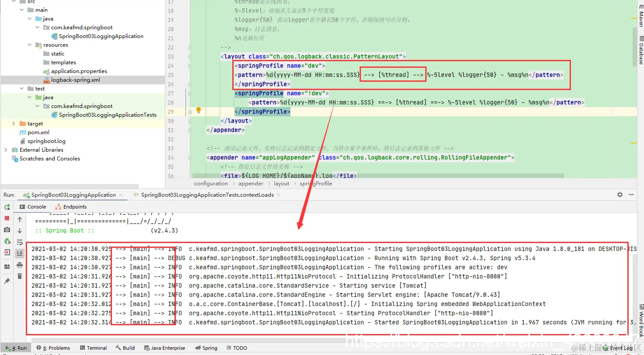Image resolution: width=644 pixels, height=355 pixels.
Task: Print console output with the printer icon
Action: click(20, 265)
